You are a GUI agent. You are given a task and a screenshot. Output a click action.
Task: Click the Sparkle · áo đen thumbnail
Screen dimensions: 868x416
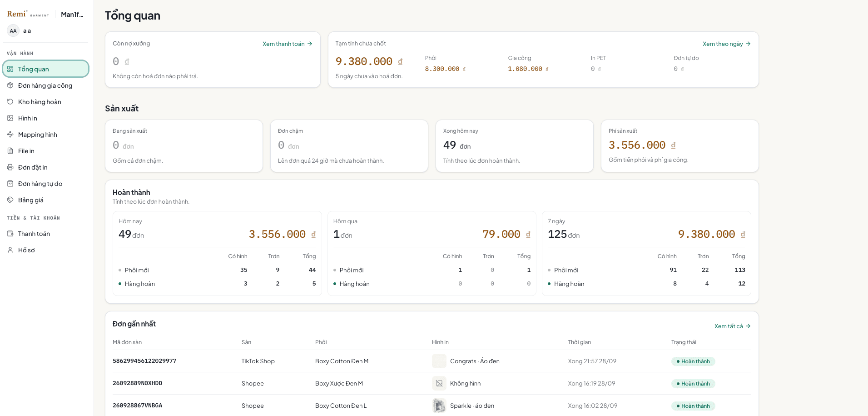[x=439, y=406]
